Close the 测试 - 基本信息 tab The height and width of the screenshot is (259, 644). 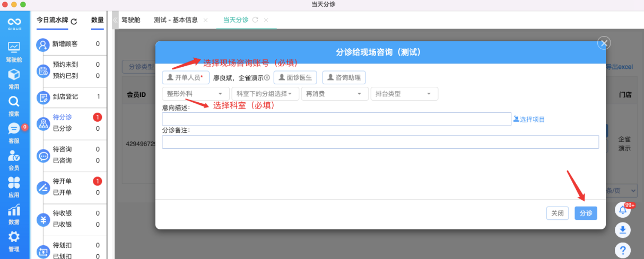(x=205, y=20)
